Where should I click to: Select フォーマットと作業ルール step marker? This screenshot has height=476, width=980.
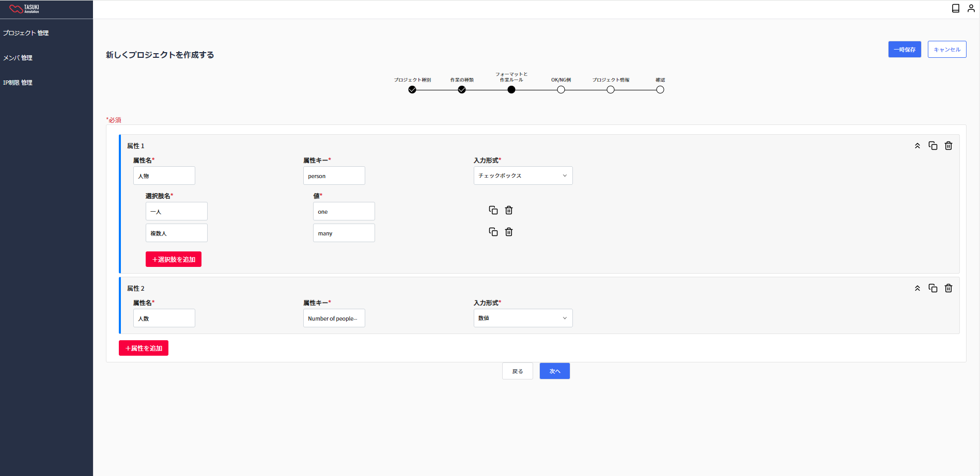(x=511, y=90)
